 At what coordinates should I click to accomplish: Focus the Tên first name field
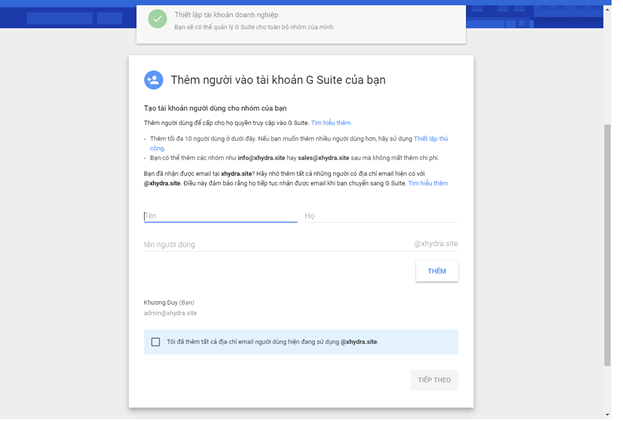(220, 215)
